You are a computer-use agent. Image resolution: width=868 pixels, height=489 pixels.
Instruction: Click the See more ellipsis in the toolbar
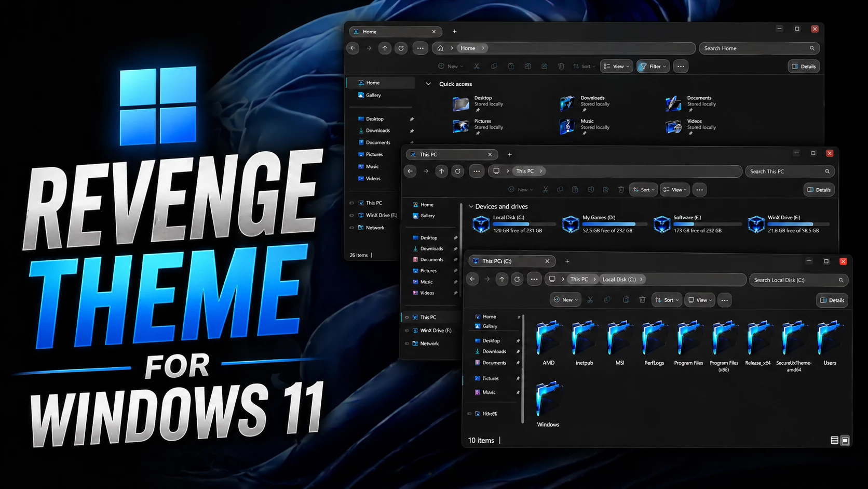tap(681, 66)
